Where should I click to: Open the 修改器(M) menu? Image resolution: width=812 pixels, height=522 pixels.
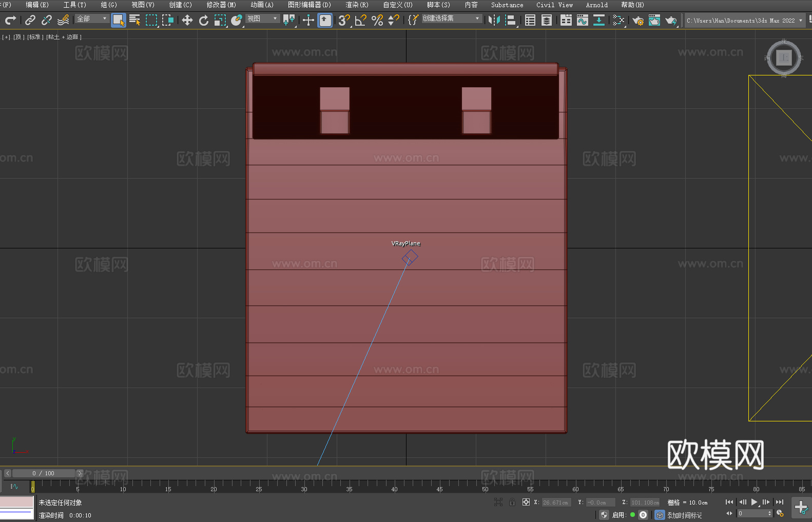(x=221, y=5)
